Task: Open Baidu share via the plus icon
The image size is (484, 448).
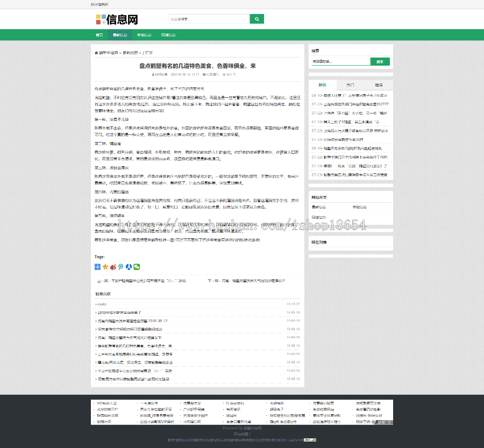Action: (97, 266)
